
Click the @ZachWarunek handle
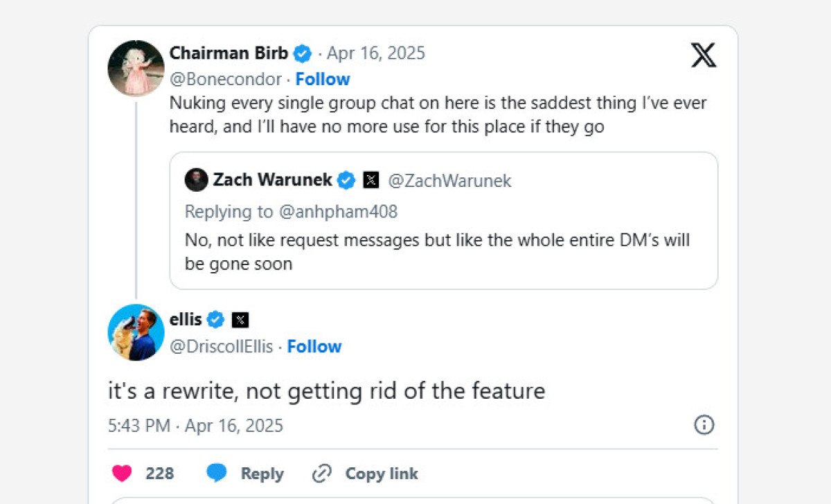coord(449,181)
